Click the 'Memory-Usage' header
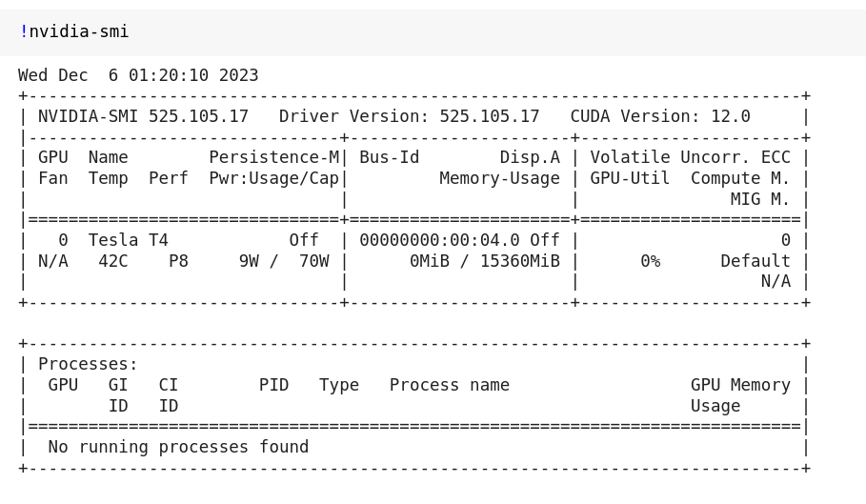 [x=500, y=178]
